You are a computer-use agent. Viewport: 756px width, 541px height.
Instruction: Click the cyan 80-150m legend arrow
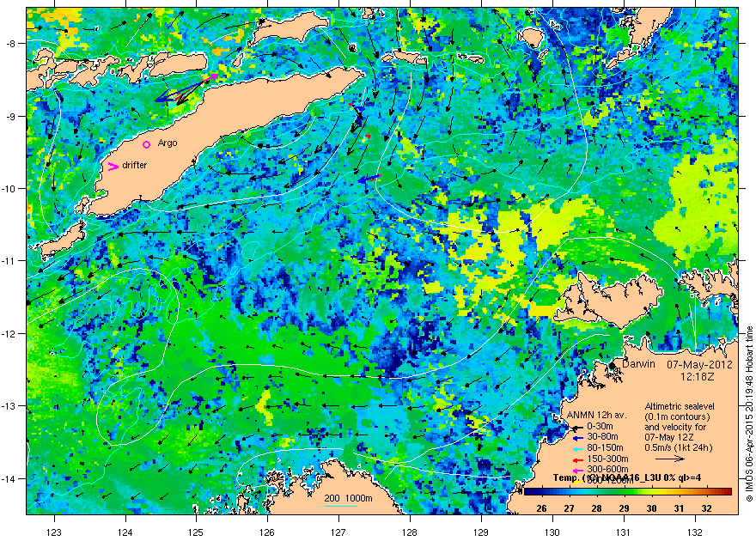[x=578, y=448]
